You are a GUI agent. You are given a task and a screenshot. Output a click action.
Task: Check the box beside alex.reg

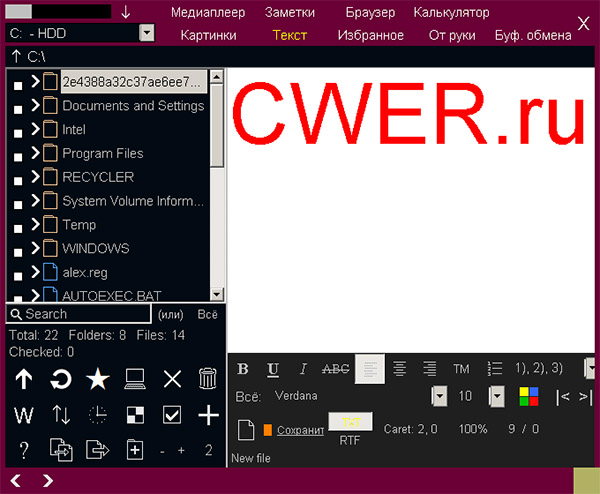click(18, 276)
